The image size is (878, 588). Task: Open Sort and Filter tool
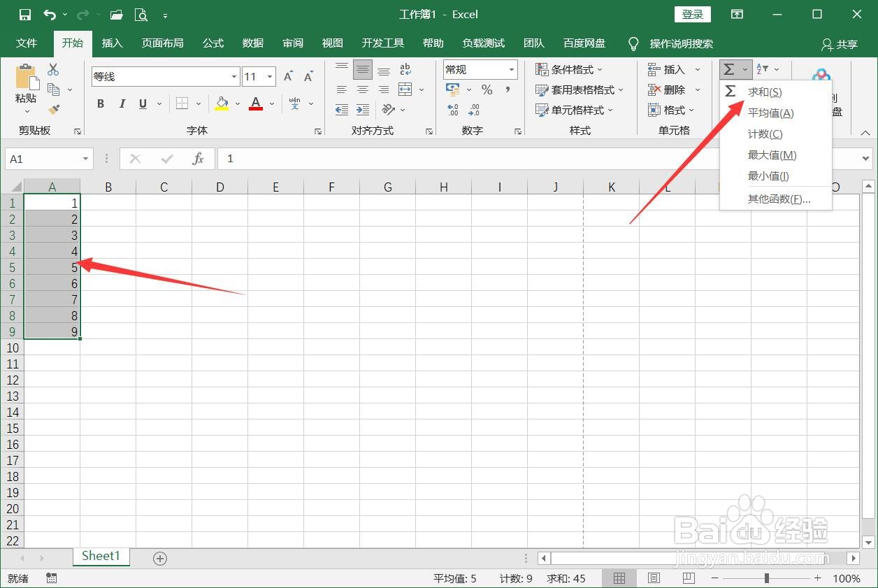tap(763, 69)
